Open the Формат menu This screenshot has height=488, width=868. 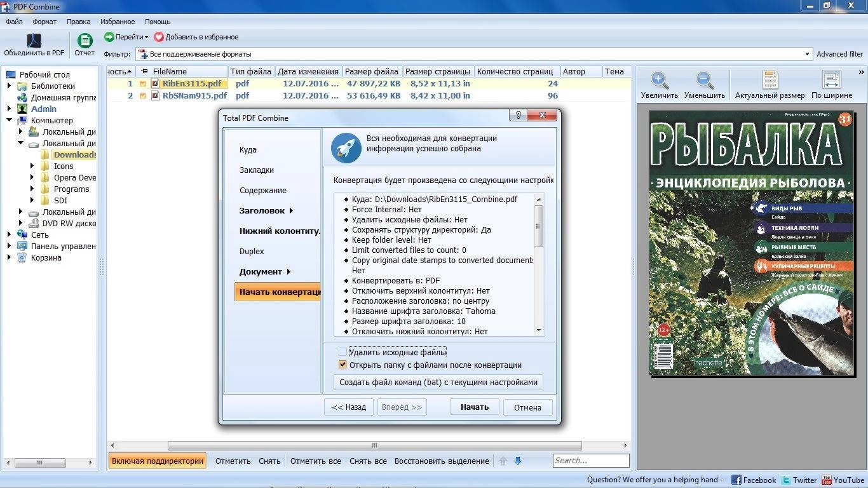[x=44, y=22]
